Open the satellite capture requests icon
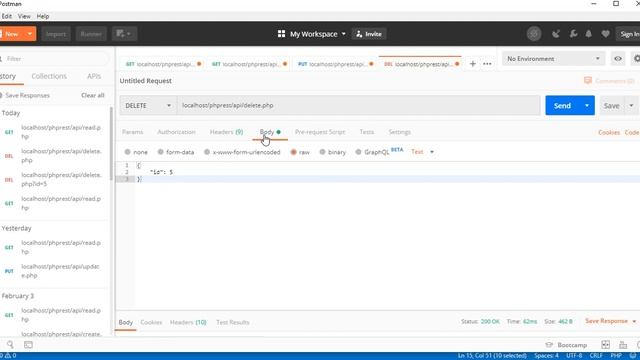 (556, 34)
